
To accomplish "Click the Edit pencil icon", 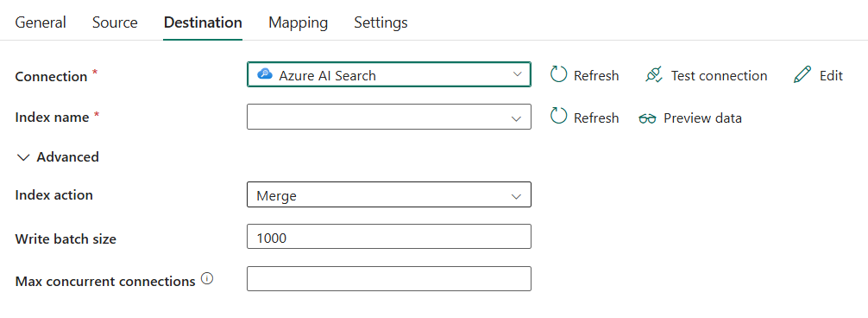I will click(802, 75).
